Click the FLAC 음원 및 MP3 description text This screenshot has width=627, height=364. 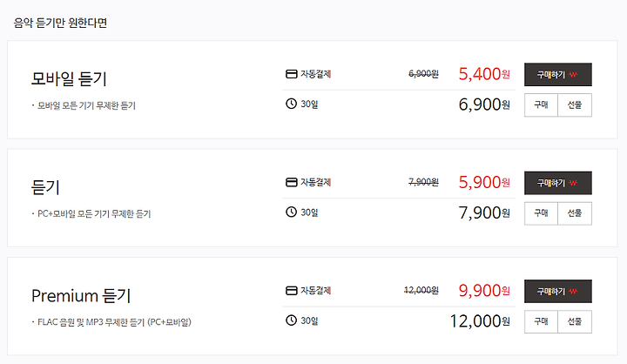114,322
